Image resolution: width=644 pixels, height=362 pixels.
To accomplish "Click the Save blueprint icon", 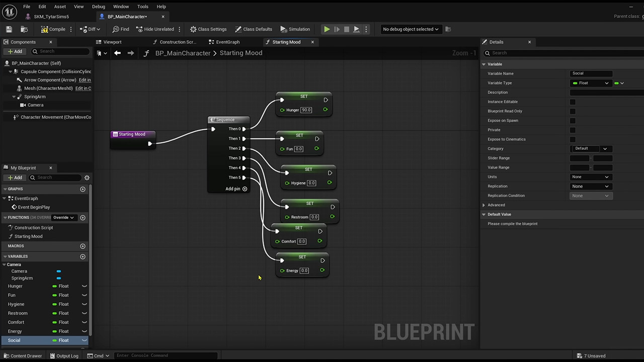I will (x=9, y=29).
